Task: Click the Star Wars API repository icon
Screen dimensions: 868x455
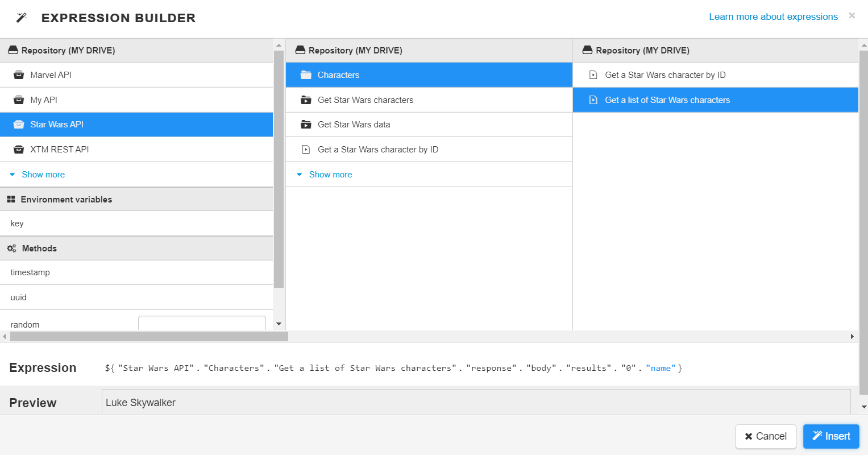Action: click(x=19, y=125)
